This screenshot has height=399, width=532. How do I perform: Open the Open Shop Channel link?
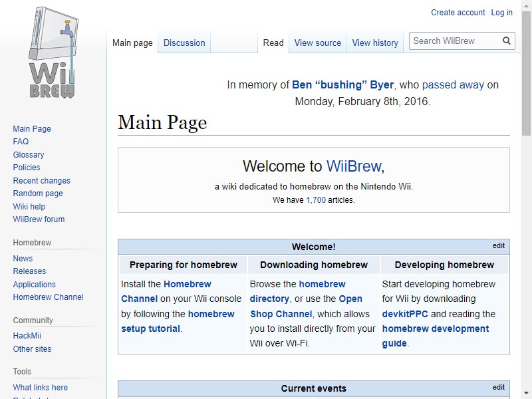pyautogui.click(x=306, y=307)
